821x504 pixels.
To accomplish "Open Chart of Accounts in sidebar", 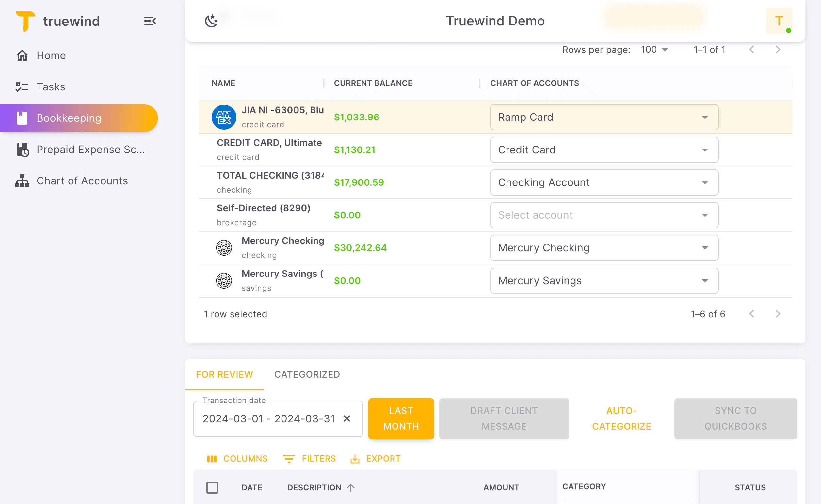I will (x=82, y=181).
